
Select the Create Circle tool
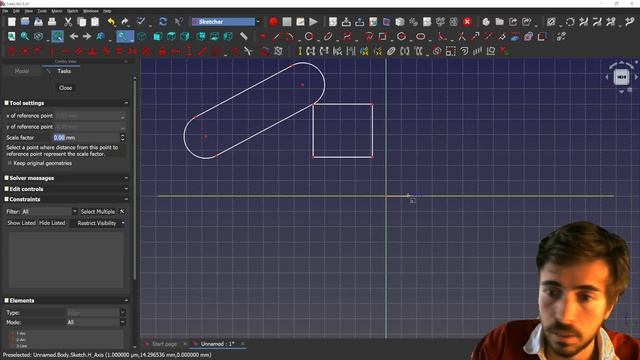tap(309, 36)
